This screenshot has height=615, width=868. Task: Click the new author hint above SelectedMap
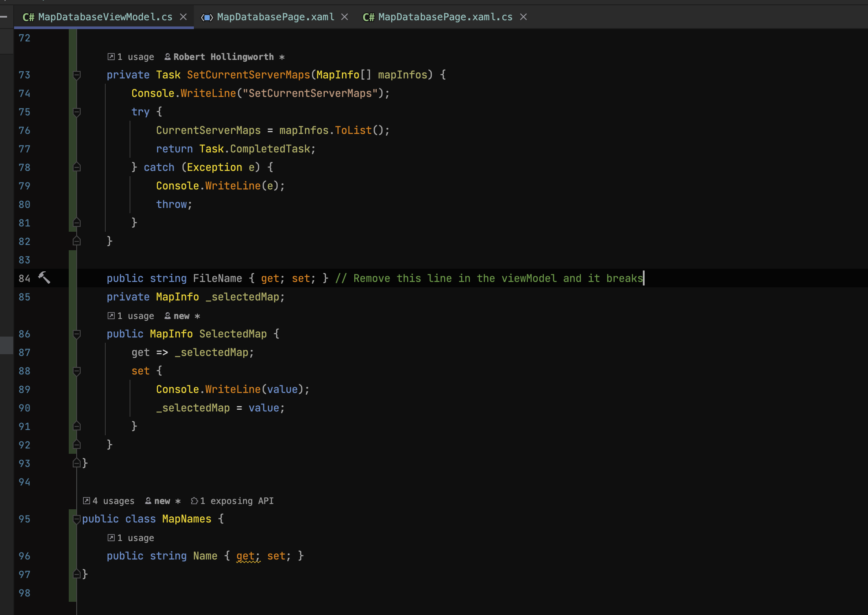(x=182, y=316)
